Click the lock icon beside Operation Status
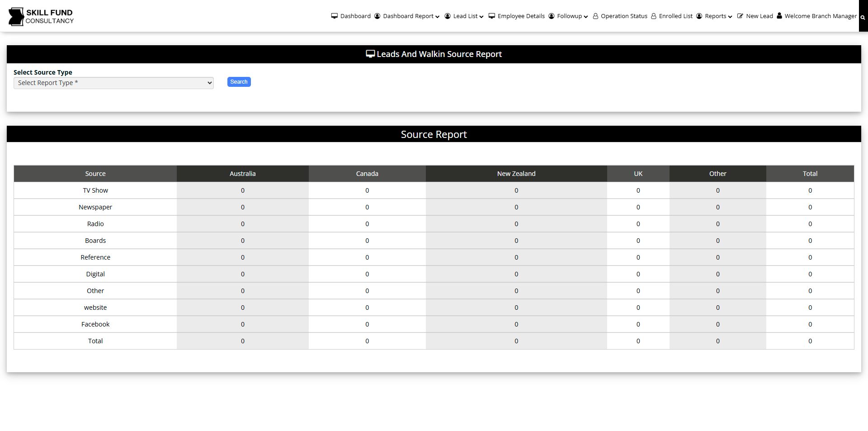Viewport: 868px width, 431px height. point(595,16)
